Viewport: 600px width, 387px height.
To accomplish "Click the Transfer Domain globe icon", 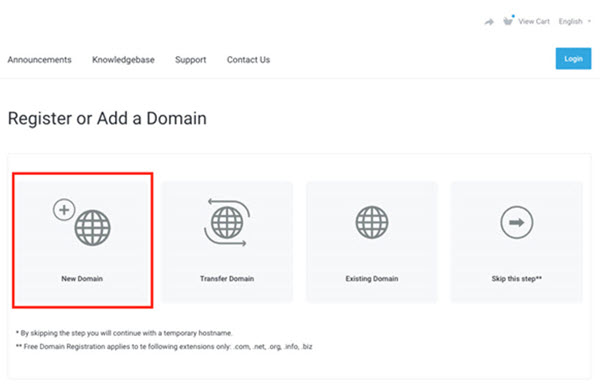I will (227, 222).
